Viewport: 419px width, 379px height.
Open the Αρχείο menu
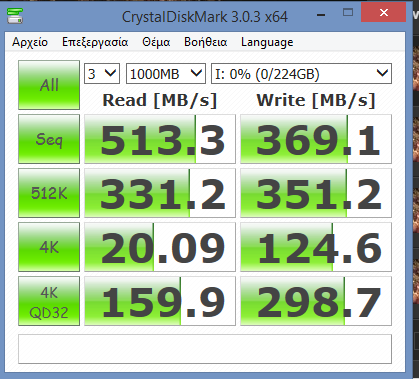pos(30,42)
